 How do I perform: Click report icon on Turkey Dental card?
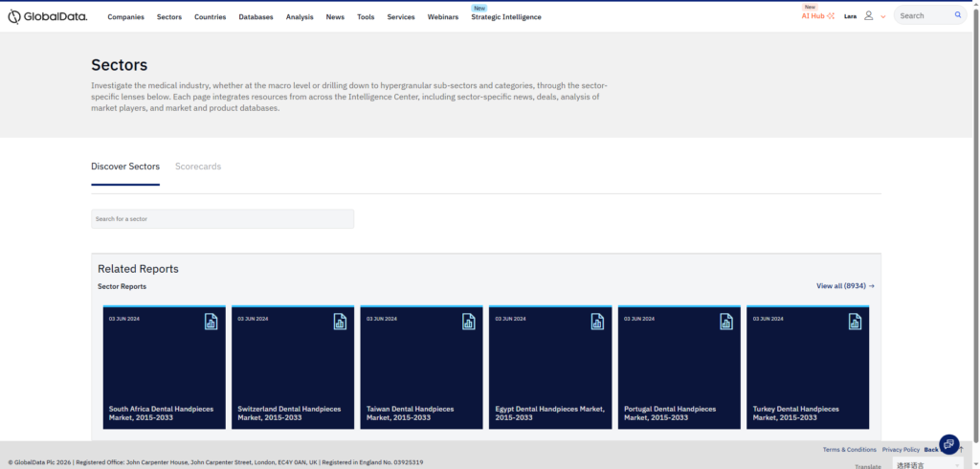click(855, 322)
